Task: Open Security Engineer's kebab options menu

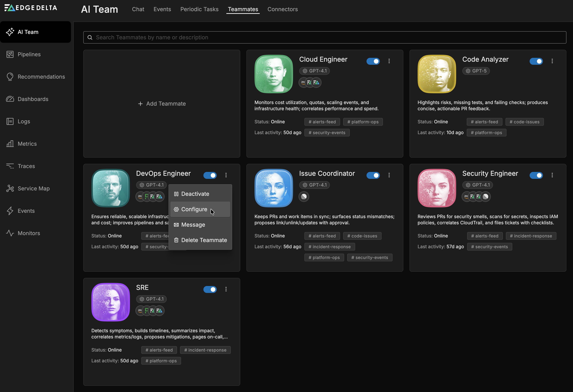Action: click(x=552, y=175)
